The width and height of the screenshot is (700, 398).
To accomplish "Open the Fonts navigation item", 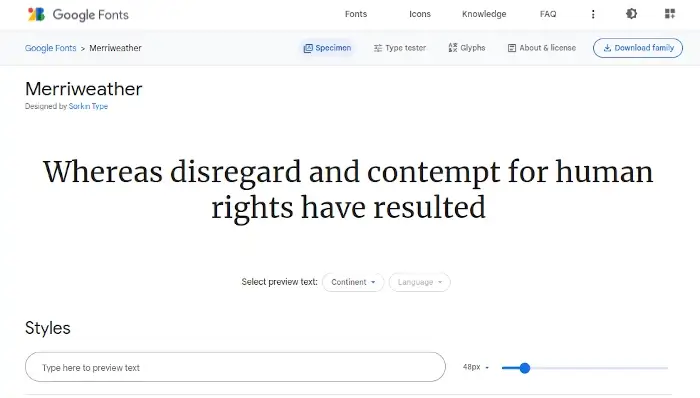I will pos(356,14).
